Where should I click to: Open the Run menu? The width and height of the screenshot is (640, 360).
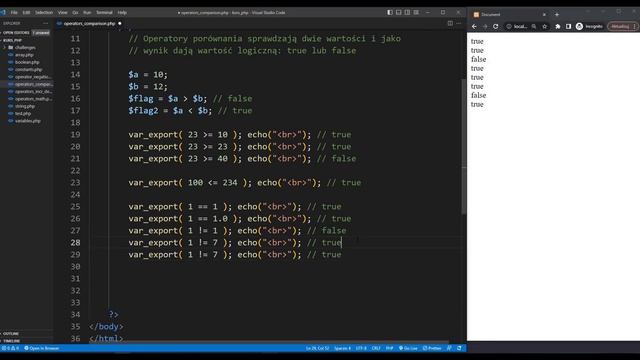(87, 13)
